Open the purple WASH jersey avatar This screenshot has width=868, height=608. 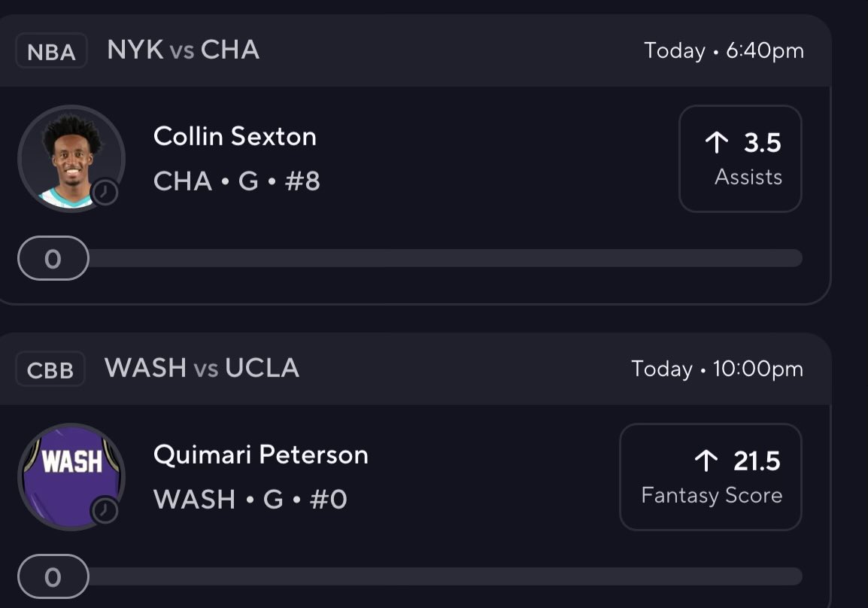[71, 476]
